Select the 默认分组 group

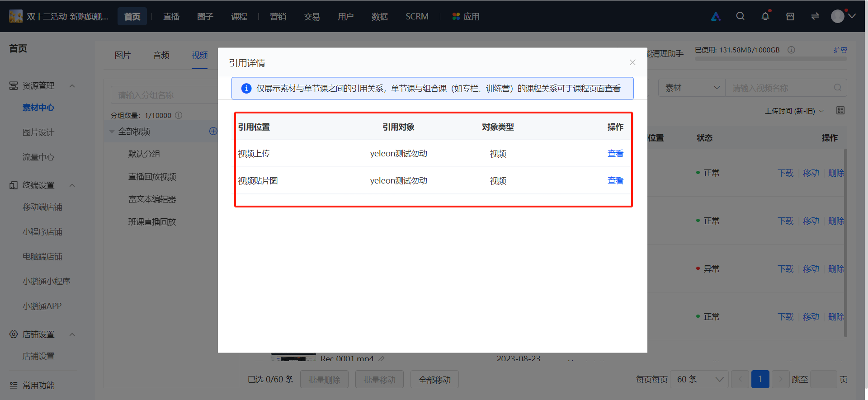tap(144, 154)
